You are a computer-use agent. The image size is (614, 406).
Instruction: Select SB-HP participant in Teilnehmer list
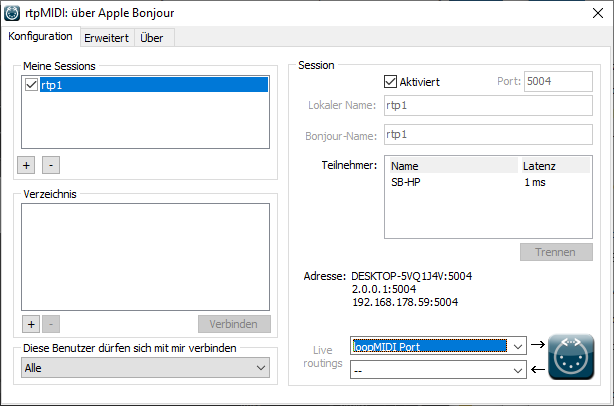(x=407, y=183)
